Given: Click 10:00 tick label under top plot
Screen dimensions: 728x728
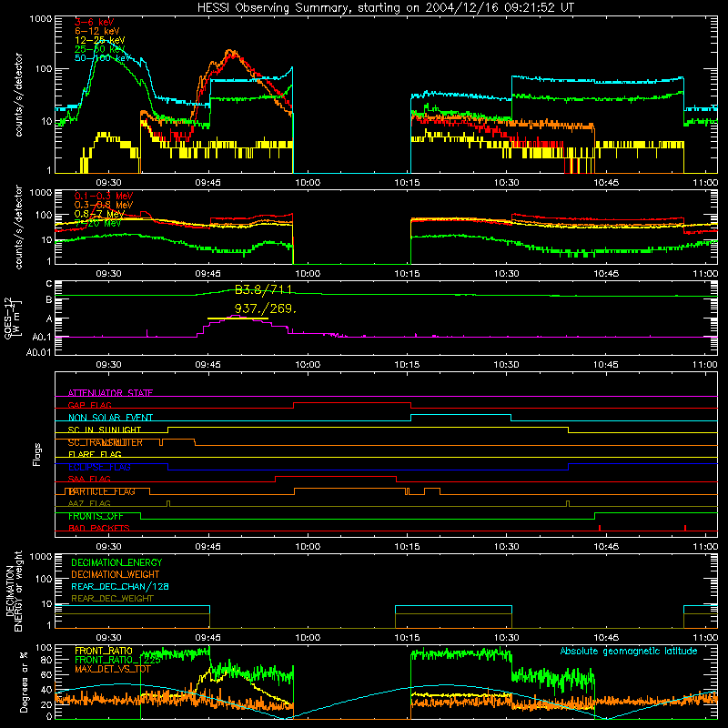Looking at the screenshot, I should pyautogui.click(x=308, y=183).
